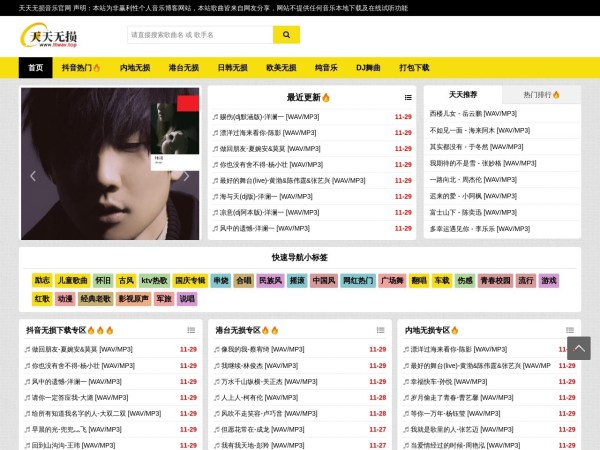Click the yellow search magnifier button

tap(286, 35)
